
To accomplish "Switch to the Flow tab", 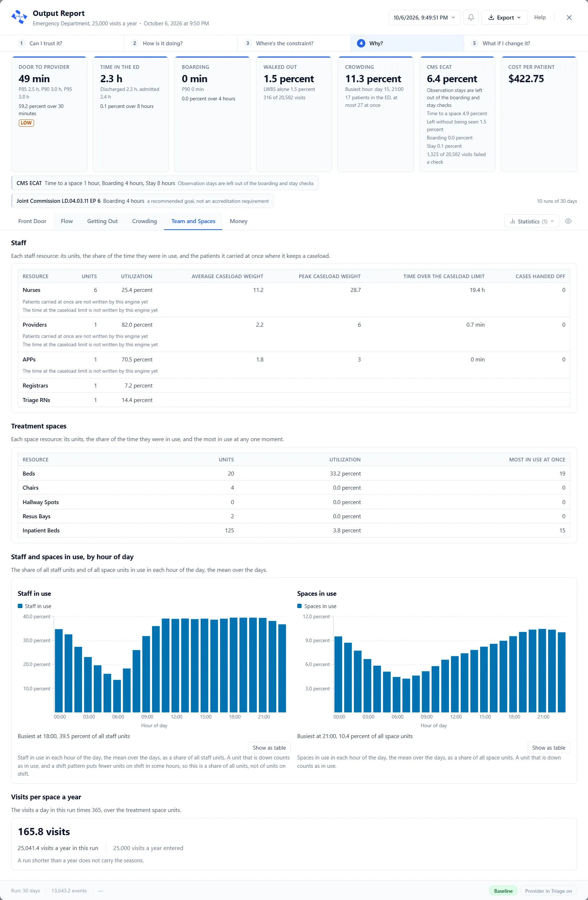I will pos(67,221).
